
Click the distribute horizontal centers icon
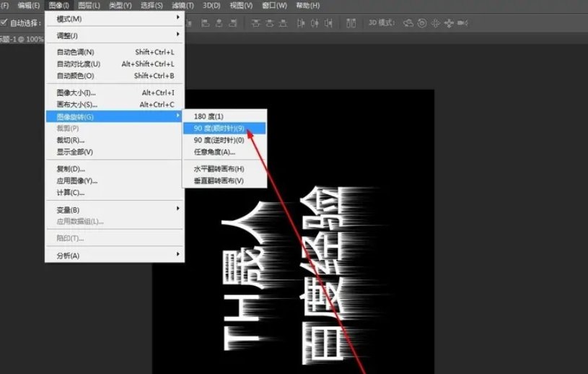315,23
